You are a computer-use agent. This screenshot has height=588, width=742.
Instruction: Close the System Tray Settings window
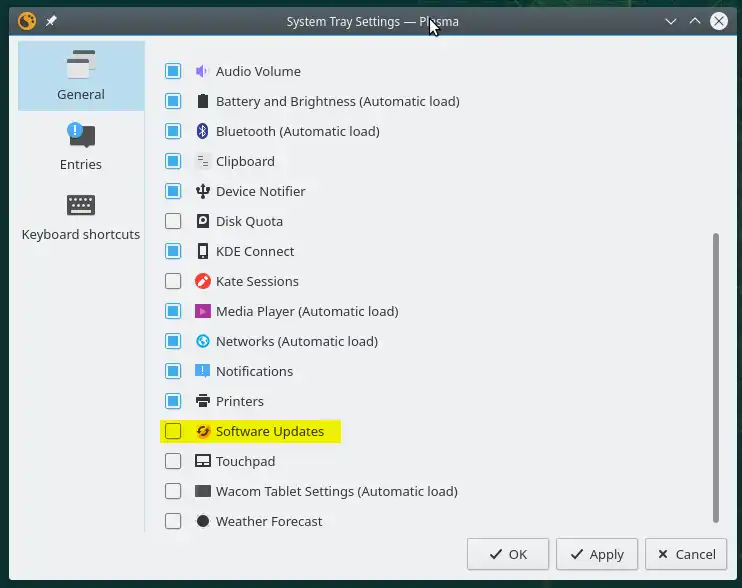pos(719,21)
